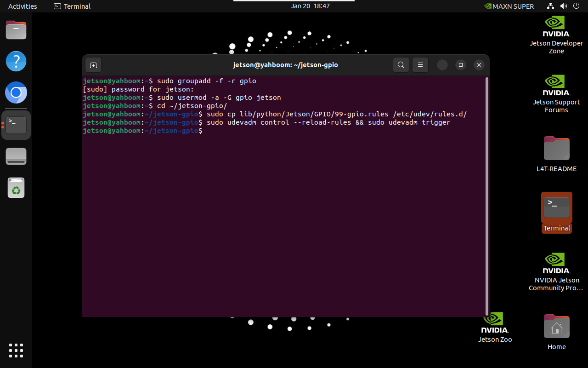Open the disk drive dock icon
The height and width of the screenshot is (368, 588).
16,156
